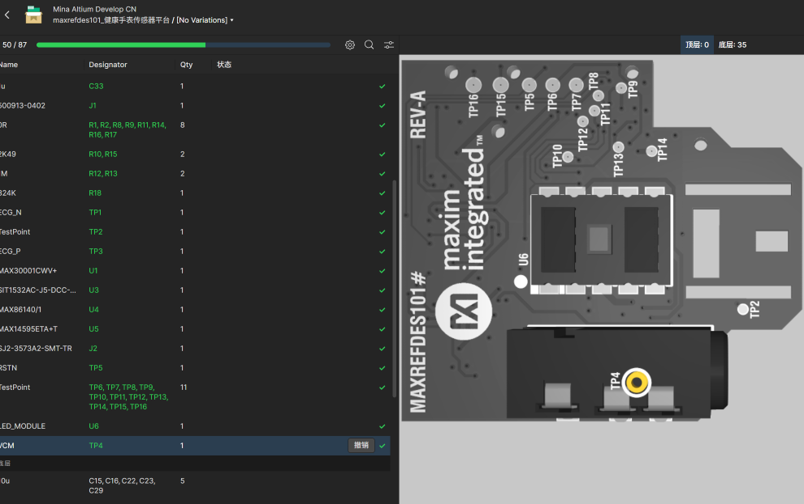The image size is (804, 504).
Task: Sort by the Designator column header
Action: [108, 65]
